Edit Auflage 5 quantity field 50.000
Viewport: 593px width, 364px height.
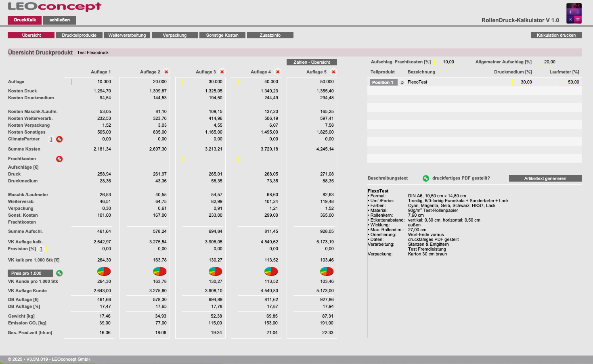tap(314, 82)
